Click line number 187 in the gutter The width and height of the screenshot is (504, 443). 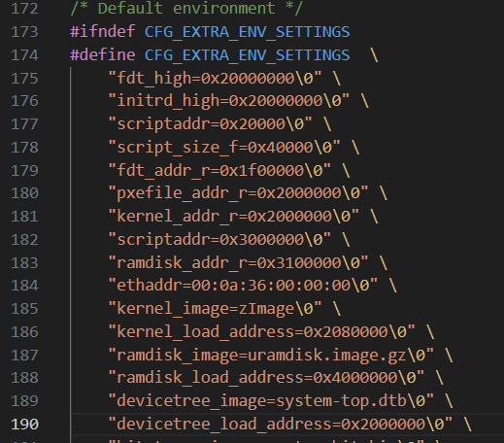pos(24,355)
